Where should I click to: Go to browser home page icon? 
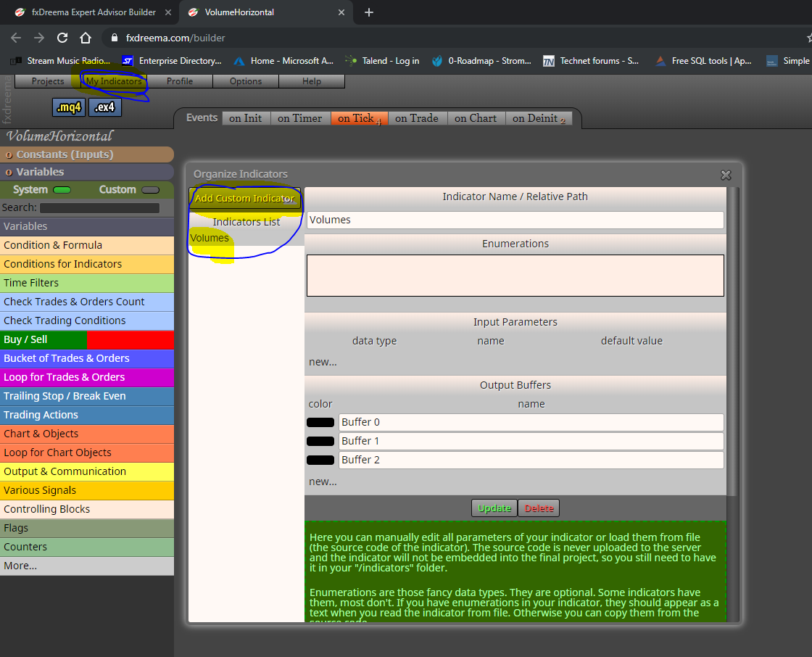click(x=86, y=38)
